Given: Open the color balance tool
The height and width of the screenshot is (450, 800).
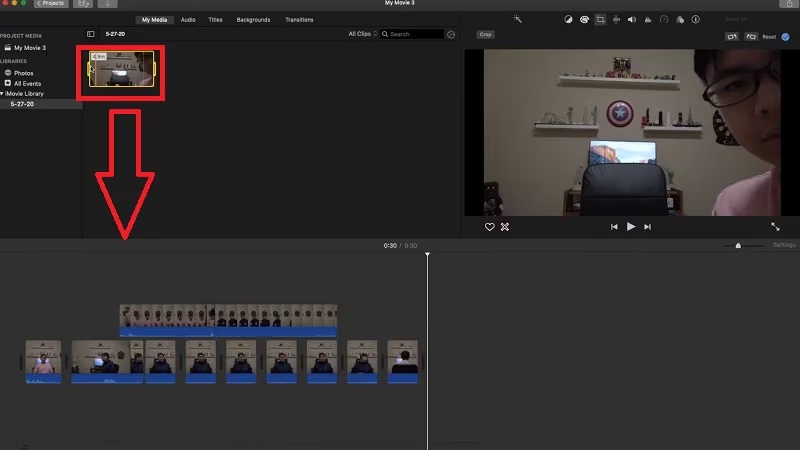Looking at the screenshot, I should pos(567,19).
